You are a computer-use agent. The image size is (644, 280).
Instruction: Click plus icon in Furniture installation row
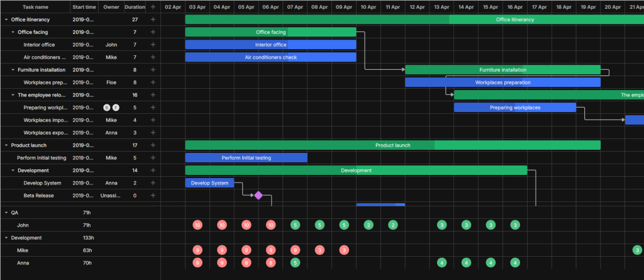point(153,70)
